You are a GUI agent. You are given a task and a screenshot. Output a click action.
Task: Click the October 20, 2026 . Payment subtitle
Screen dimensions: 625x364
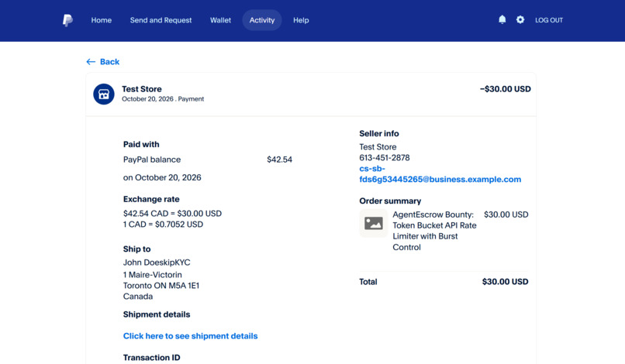[163, 99]
